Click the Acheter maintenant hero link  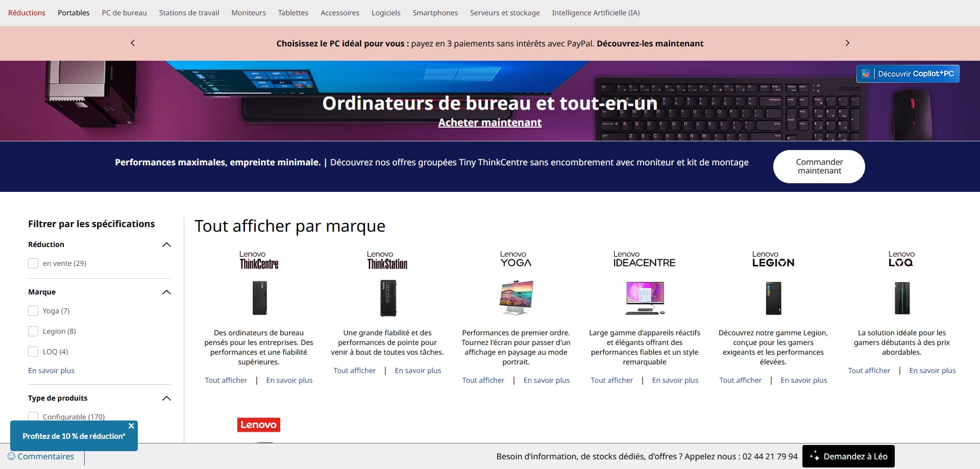[490, 122]
